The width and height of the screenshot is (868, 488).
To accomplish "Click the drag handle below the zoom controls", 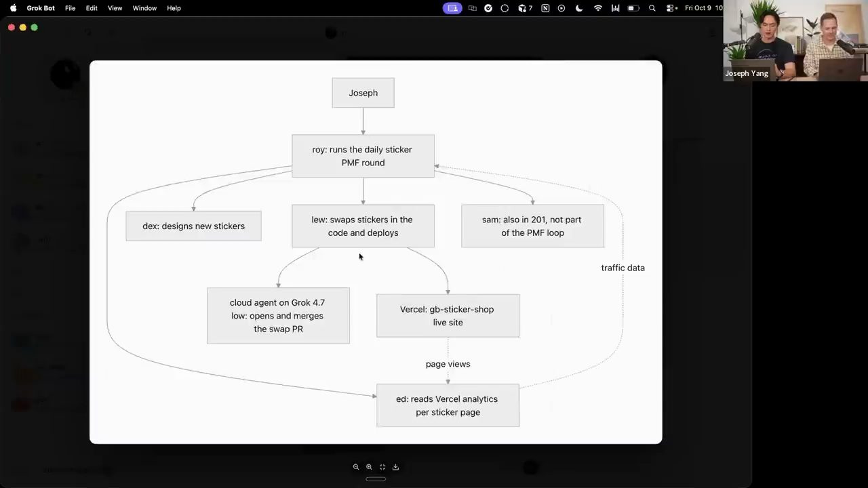I will tap(376, 479).
